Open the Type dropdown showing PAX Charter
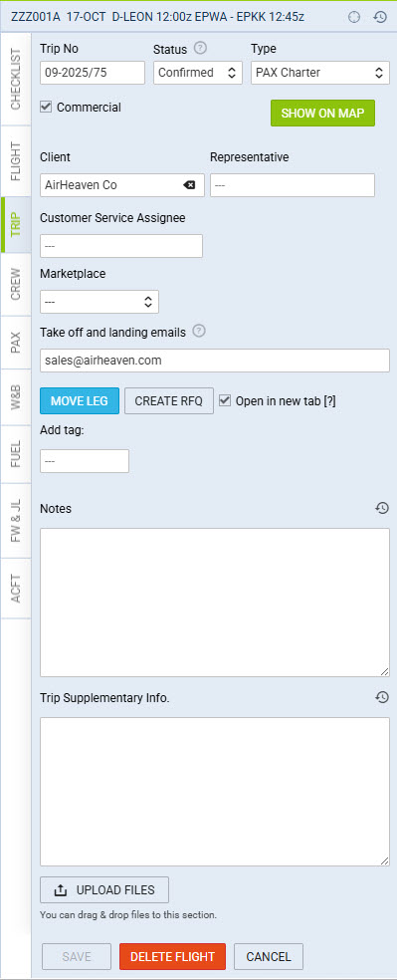 [x=319, y=73]
